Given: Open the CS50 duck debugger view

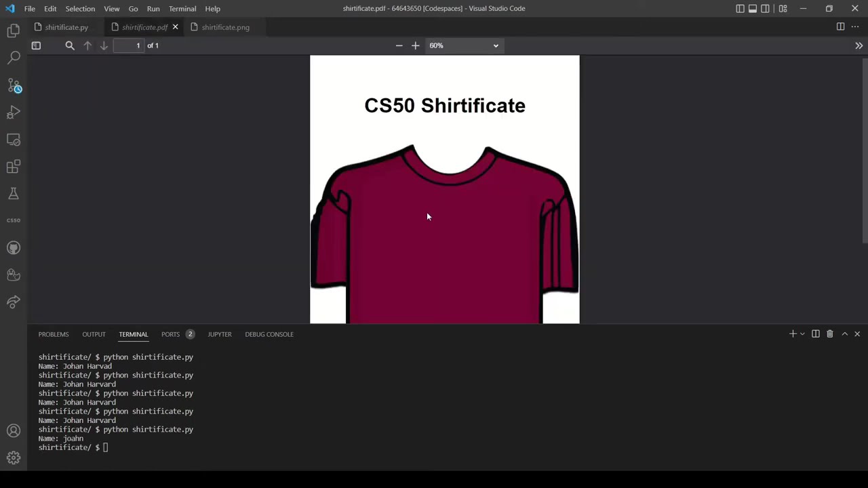Looking at the screenshot, I should click(x=14, y=275).
